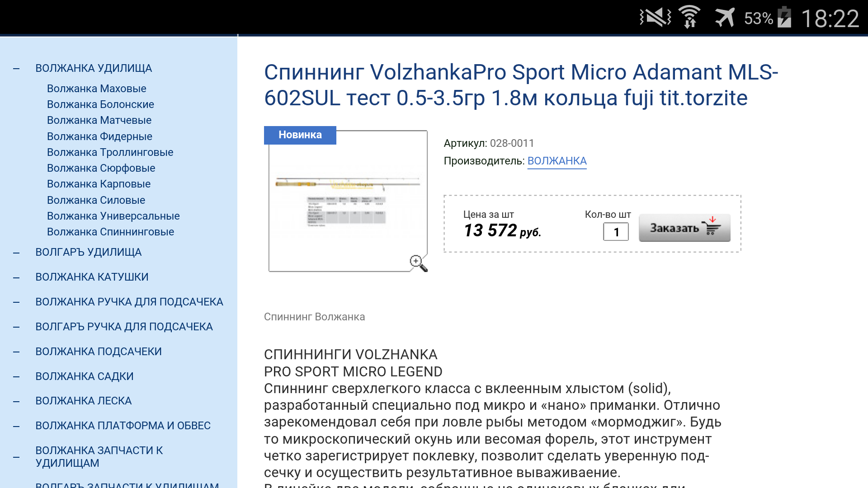Click the quantity input field
Image resolution: width=868 pixels, height=488 pixels.
(616, 232)
